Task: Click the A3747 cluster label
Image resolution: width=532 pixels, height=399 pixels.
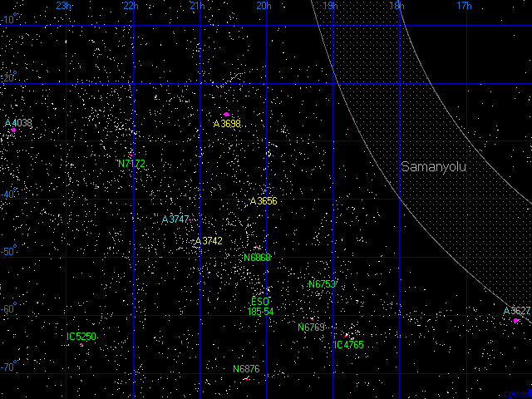Action: tap(175, 219)
